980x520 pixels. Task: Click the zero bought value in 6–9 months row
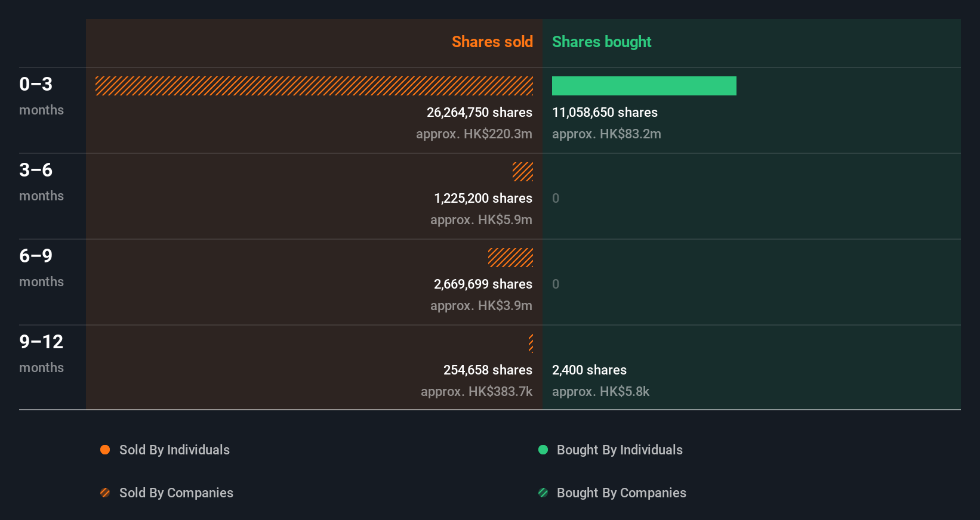[x=556, y=284]
